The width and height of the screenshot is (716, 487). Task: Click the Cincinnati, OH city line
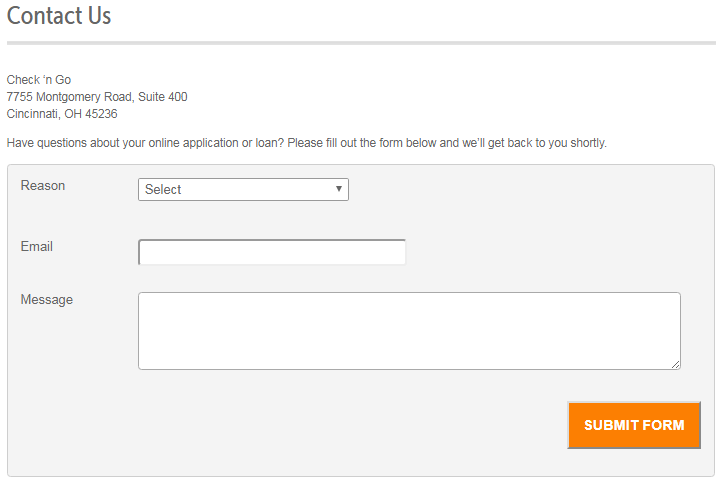point(62,114)
